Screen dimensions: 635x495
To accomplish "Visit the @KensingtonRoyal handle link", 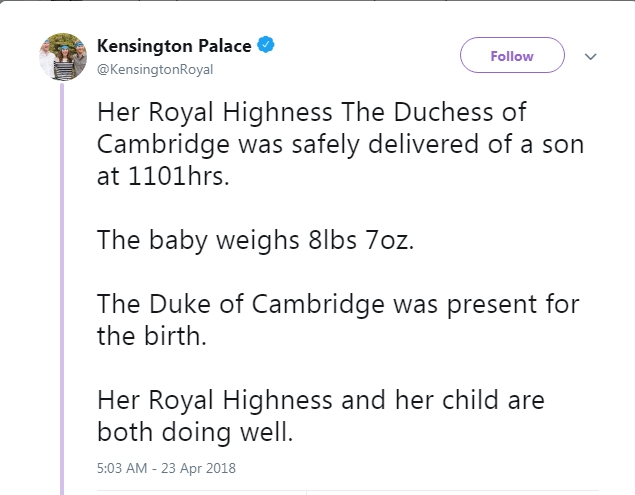I will (155, 69).
